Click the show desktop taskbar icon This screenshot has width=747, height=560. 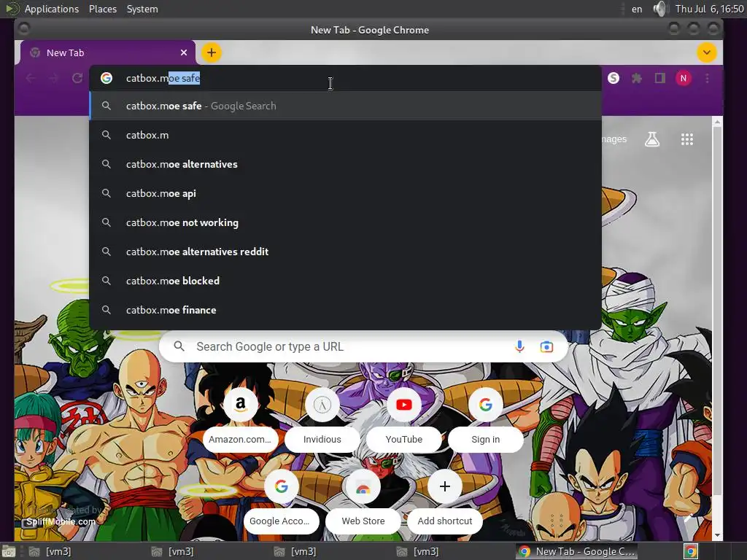[8, 551]
